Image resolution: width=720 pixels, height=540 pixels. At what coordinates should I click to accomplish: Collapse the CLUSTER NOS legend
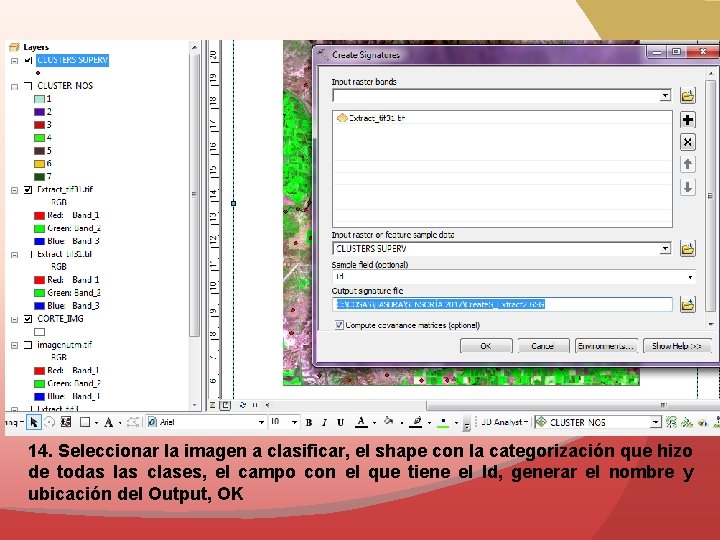coord(14,86)
